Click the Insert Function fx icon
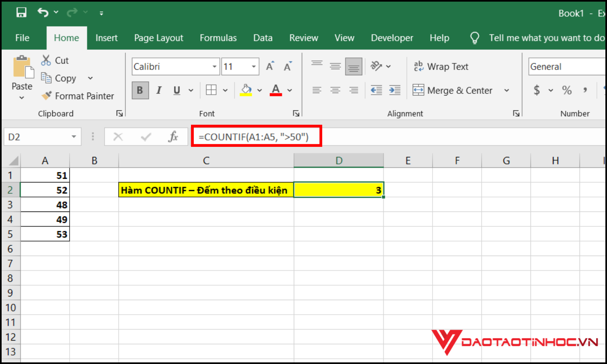The width and height of the screenshot is (607, 364). pos(173,137)
